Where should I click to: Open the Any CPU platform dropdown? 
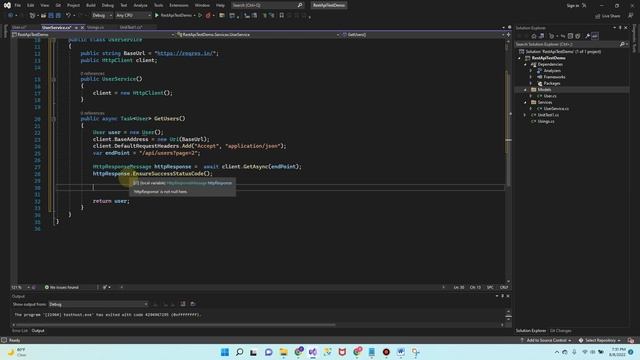click(133, 16)
